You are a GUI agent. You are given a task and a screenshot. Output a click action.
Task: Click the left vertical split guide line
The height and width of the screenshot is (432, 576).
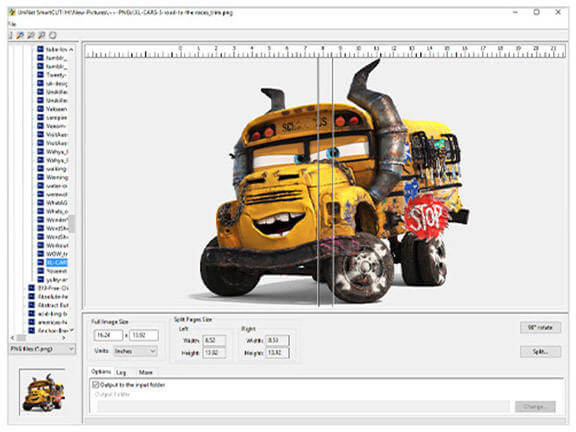tap(318, 182)
